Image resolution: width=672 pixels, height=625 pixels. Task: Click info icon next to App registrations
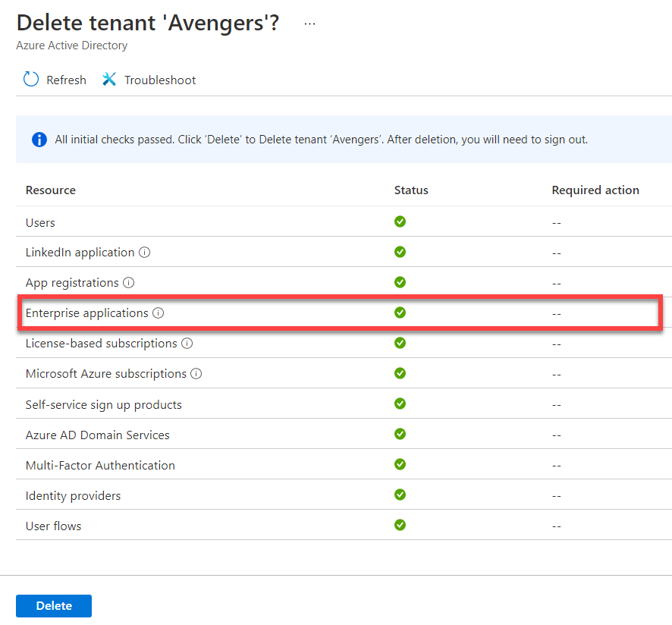click(x=129, y=282)
